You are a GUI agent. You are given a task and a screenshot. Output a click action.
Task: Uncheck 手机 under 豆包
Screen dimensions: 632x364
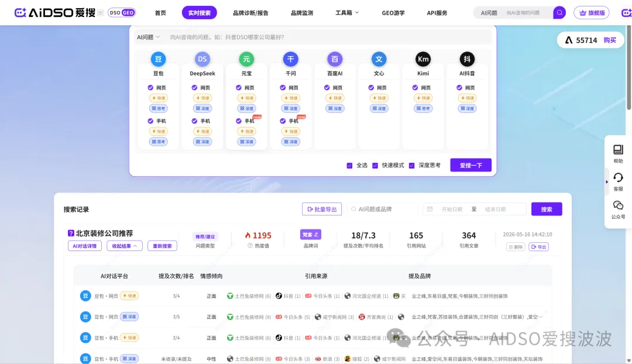(x=150, y=121)
